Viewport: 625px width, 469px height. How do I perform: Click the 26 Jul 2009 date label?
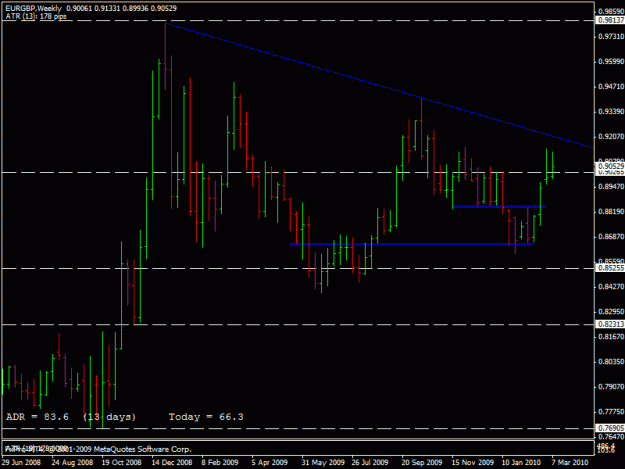tap(370, 462)
